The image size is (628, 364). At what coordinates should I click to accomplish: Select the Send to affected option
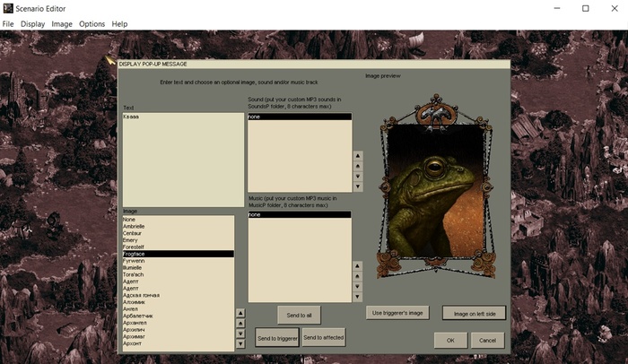click(x=323, y=337)
